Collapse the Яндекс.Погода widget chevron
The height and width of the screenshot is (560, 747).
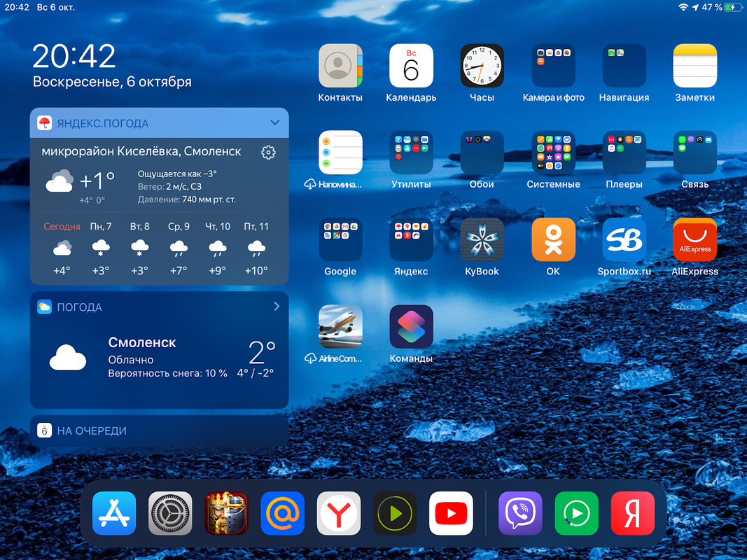coord(275,123)
